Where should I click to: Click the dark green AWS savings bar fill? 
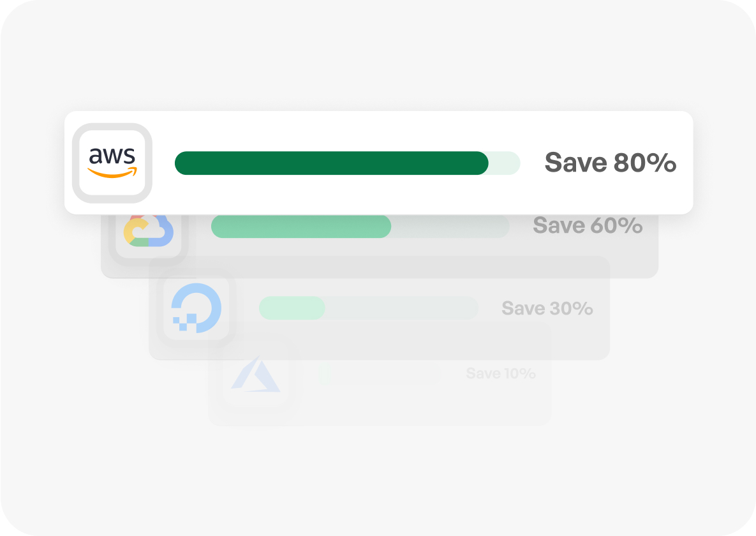point(331,163)
